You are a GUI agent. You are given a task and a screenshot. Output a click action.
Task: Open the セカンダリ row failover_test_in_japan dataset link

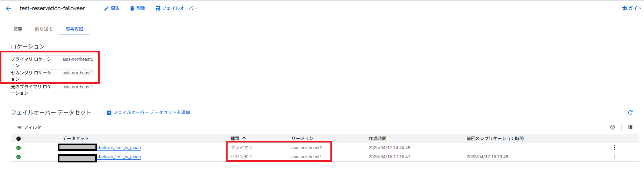click(x=119, y=157)
